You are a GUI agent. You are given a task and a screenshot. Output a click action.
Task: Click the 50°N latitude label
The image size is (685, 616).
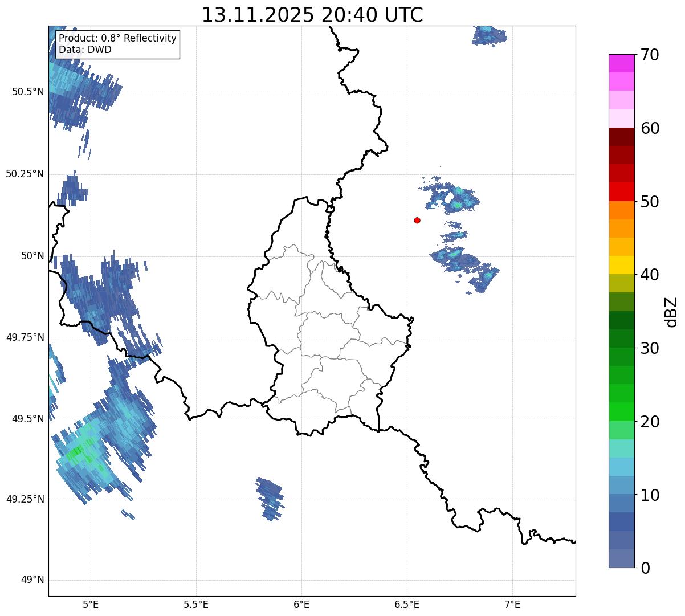32,256
